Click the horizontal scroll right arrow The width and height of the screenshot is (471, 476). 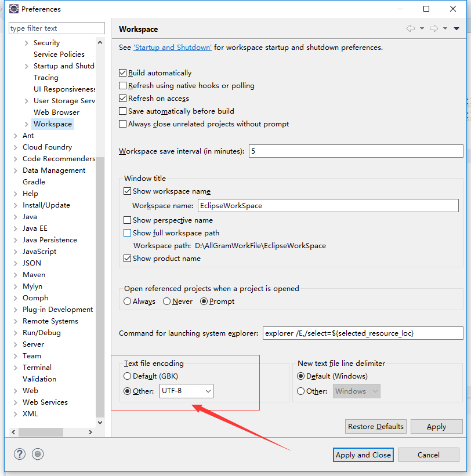click(90, 432)
